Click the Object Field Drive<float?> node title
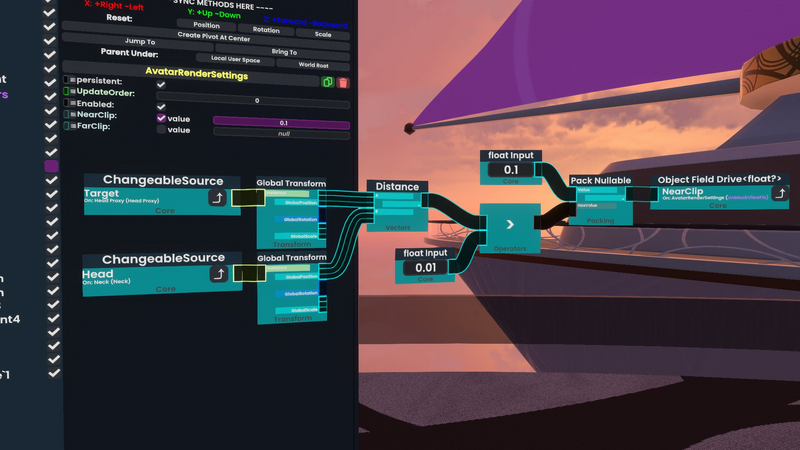The width and height of the screenshot is (800, 450). pyautogui.click(x=719, y=180)
